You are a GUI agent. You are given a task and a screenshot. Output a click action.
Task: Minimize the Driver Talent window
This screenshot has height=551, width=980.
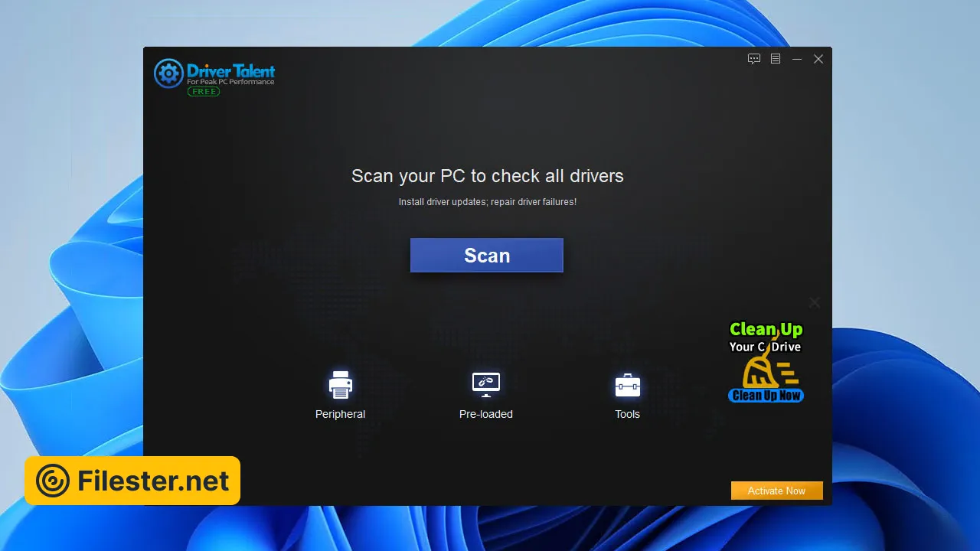point(797,59)
